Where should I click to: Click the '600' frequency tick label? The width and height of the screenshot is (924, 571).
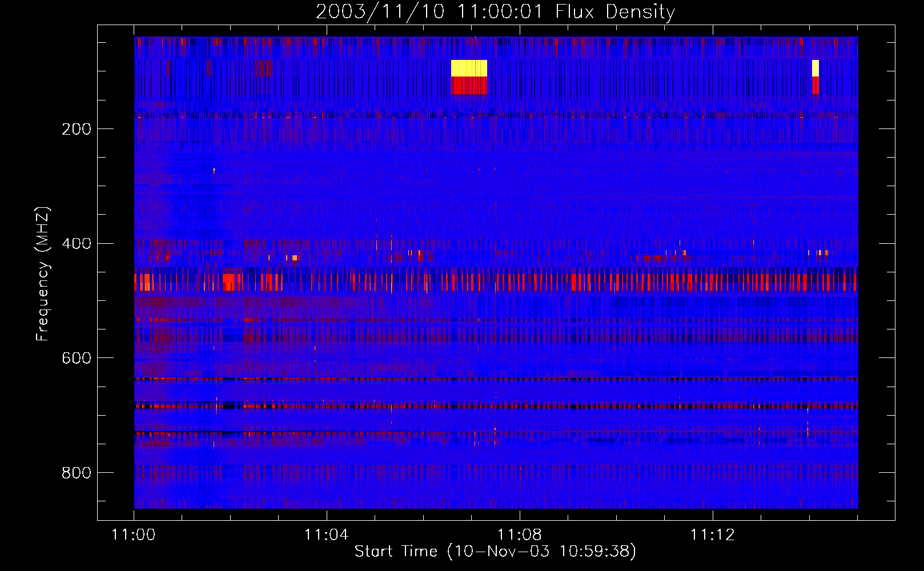[77, 358]
